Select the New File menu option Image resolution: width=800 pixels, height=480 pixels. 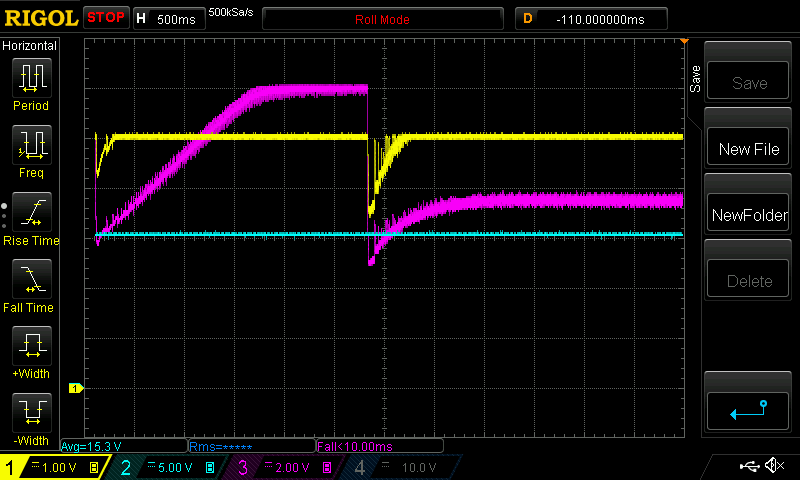[x=749, y=149]
